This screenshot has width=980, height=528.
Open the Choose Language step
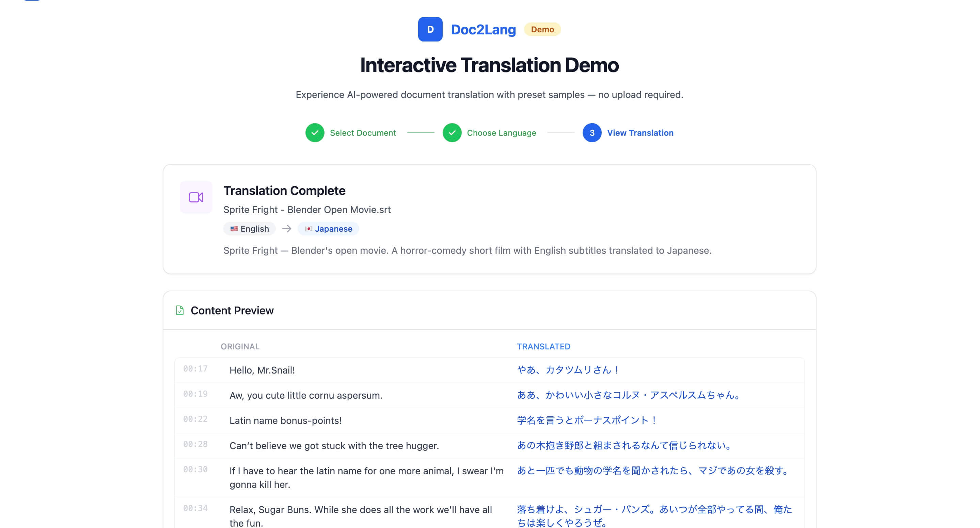point(502,133)
